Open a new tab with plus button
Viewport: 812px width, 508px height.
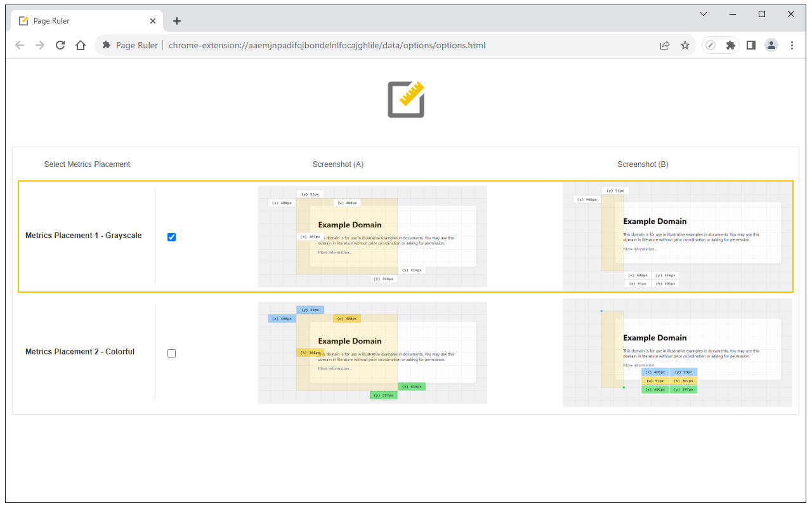tap(177, 21)
